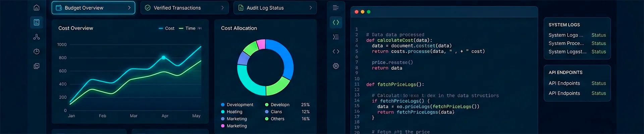The width and height of the screenshot is (644, 134).
Task: Open the settings gear in editor toolbar
Action: tap(336, 66)
